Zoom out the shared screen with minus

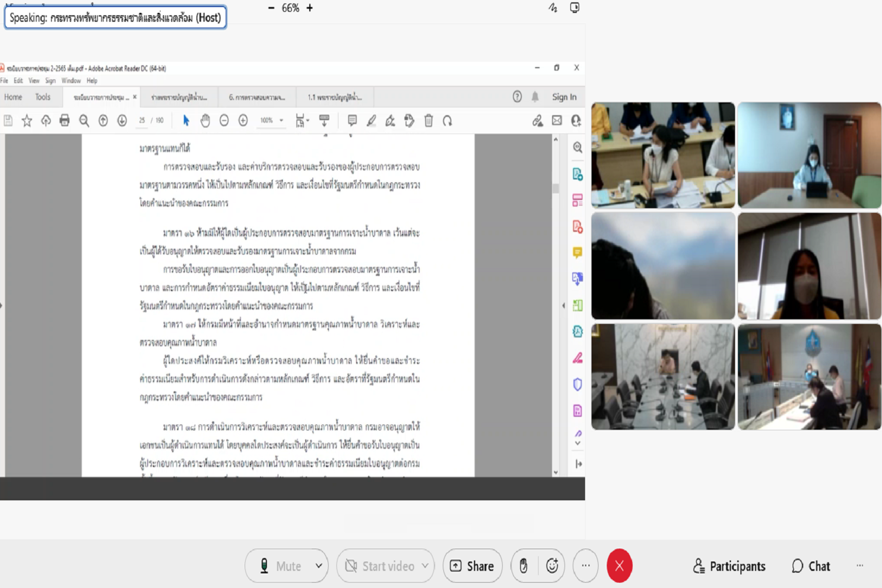pyautogui.click(x=271, y=8)
